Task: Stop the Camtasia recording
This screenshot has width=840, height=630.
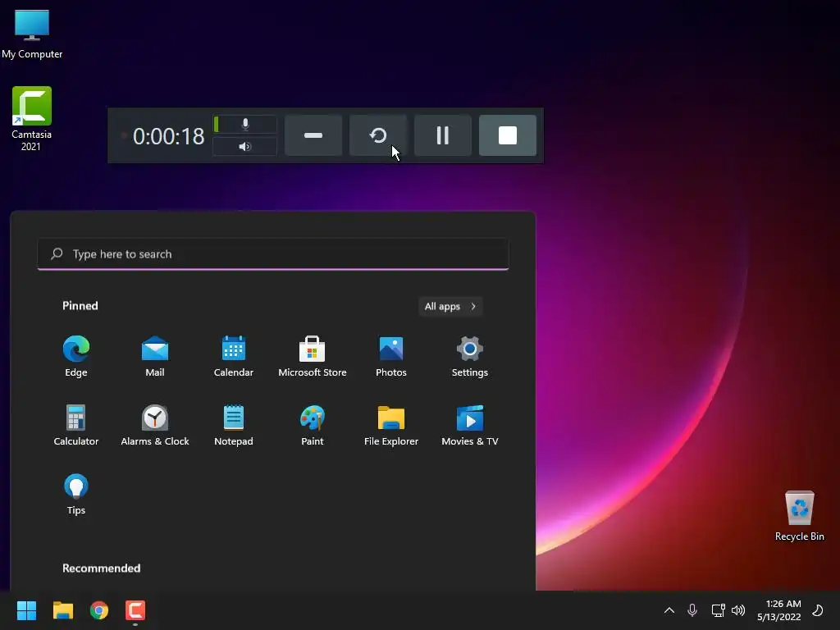Action: pos(508,135)
